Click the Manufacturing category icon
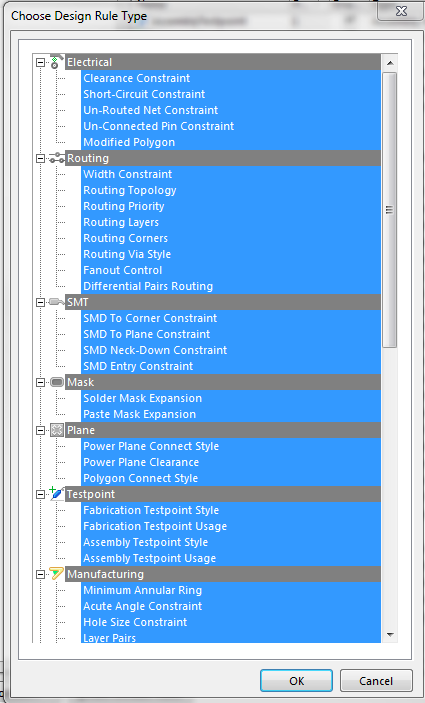The width and height of the screenshot is (425, 703). point(56,573)
